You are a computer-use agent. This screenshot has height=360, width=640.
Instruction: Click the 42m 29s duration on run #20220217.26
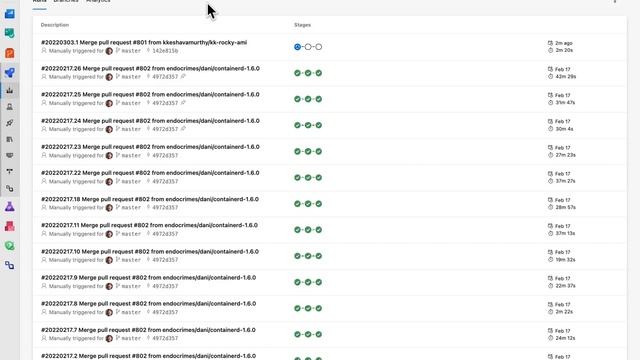tap(566, 76)
